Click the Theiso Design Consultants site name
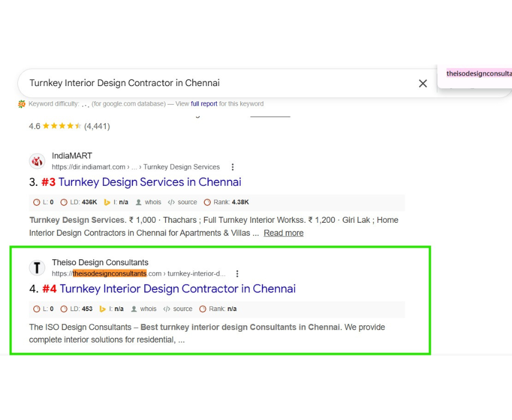Screen dimensions: 512x420 click(x=100, y=263)
